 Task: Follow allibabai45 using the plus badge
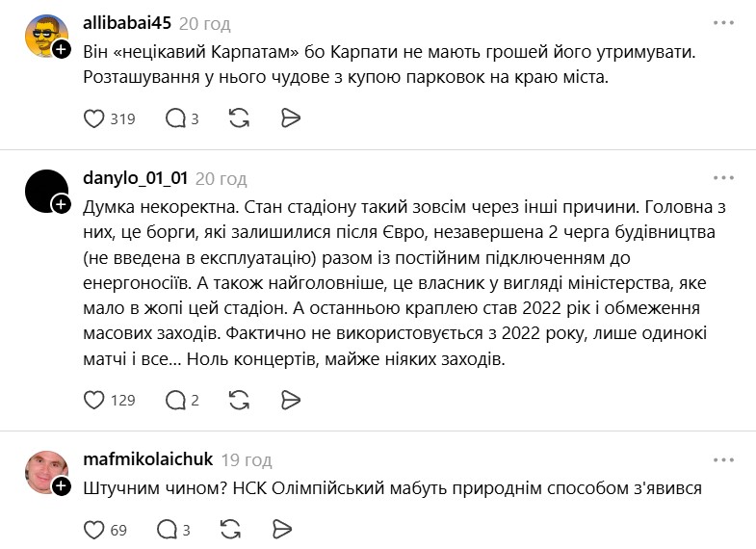click(62, 50)
